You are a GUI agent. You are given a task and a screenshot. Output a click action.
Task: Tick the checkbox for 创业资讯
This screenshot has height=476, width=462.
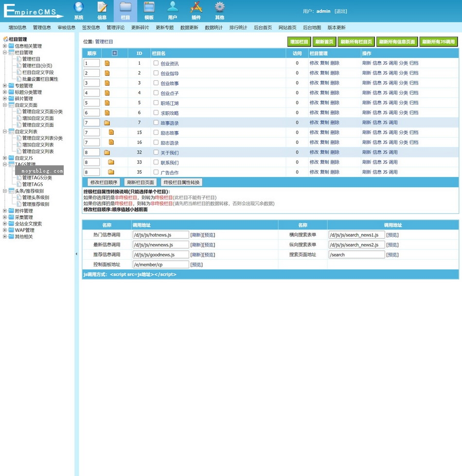156,63
